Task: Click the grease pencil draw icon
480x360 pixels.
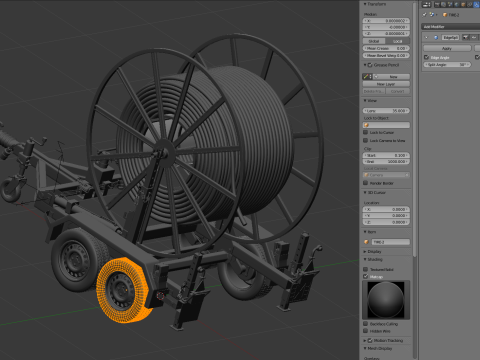Action: pyautogui.click(x=366, y=77)
